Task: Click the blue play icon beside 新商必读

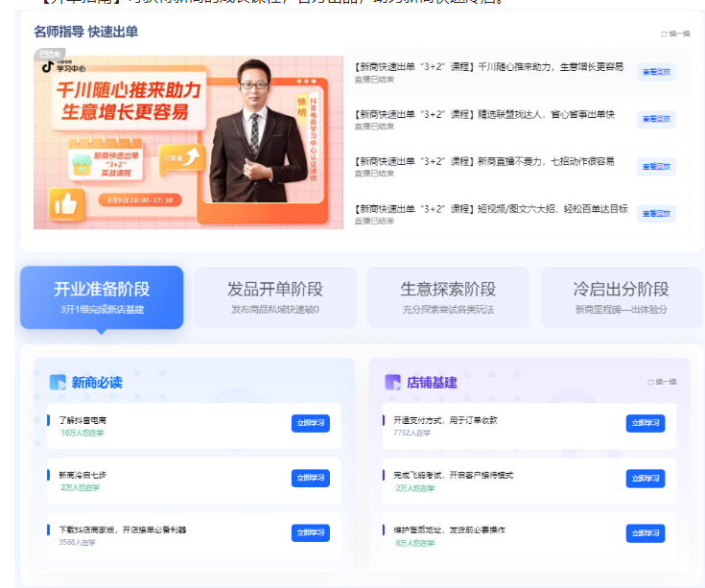Action: click(58, 382)
